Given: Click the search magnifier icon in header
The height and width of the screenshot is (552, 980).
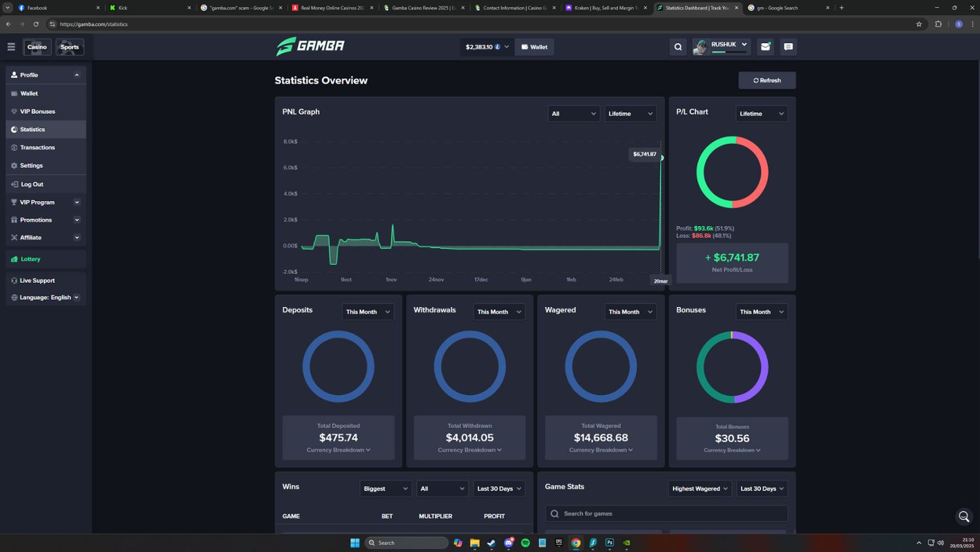Looking at the screenshot, I should (x=678, y=47).
